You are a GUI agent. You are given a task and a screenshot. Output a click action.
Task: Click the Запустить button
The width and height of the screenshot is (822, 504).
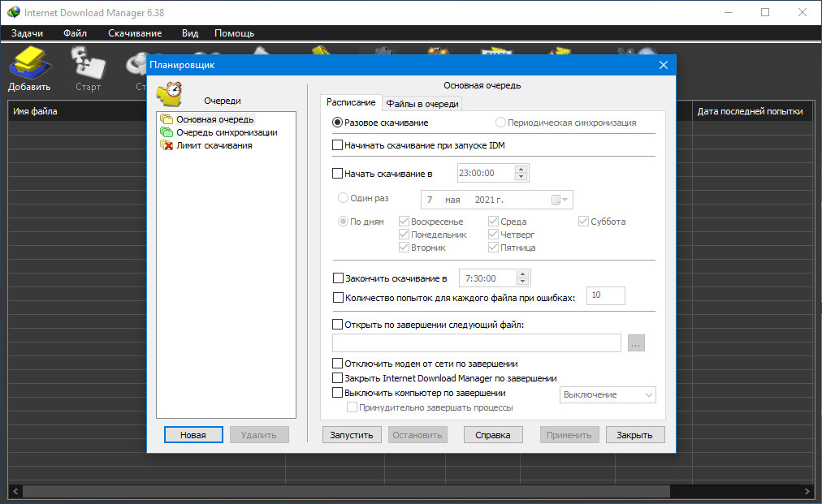(352, 435)
